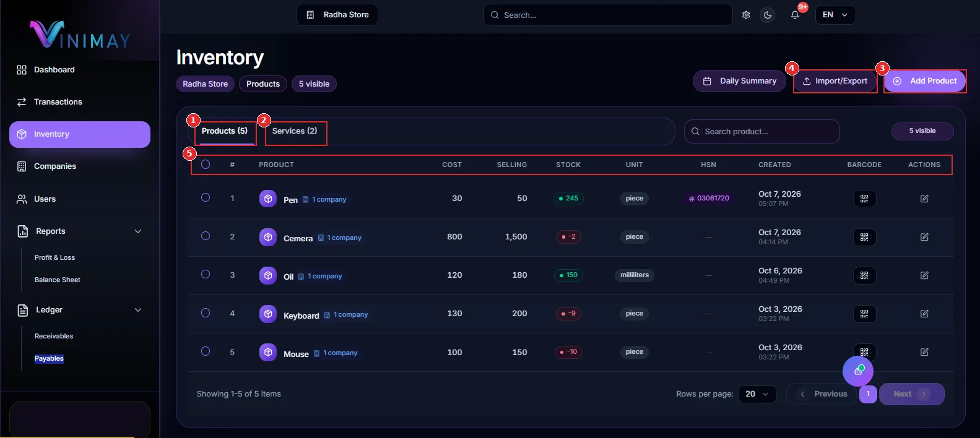Open the Payables ledger link
Image resolution: width=980 pixels, height=438 pixels.
coord(49,359)
